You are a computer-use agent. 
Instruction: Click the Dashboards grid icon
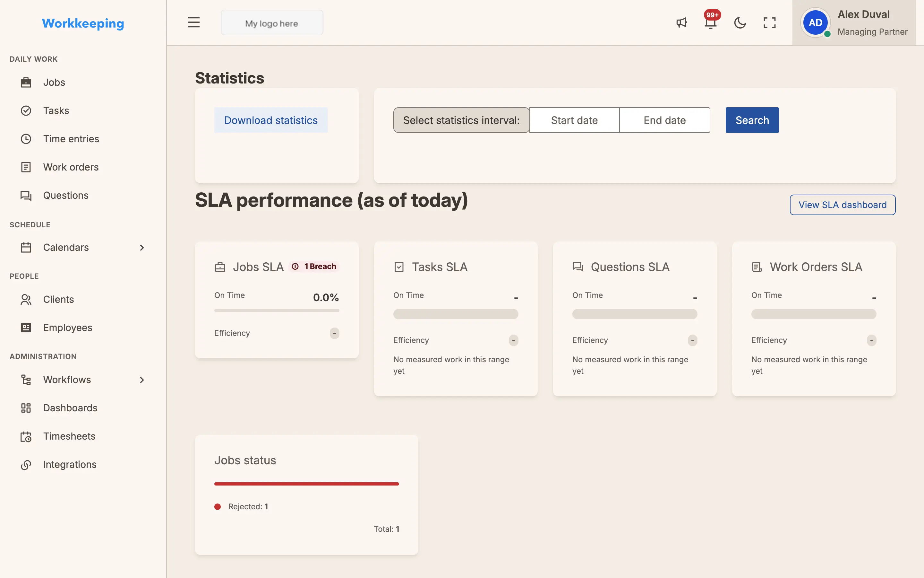[x=26, y=408]
